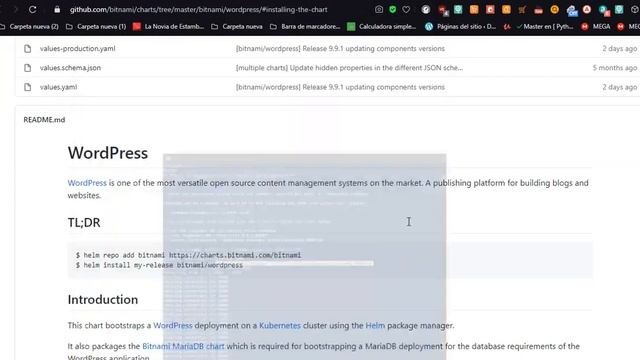Click the padlock site security icon
640x360 pixels.
click(57, 9)
